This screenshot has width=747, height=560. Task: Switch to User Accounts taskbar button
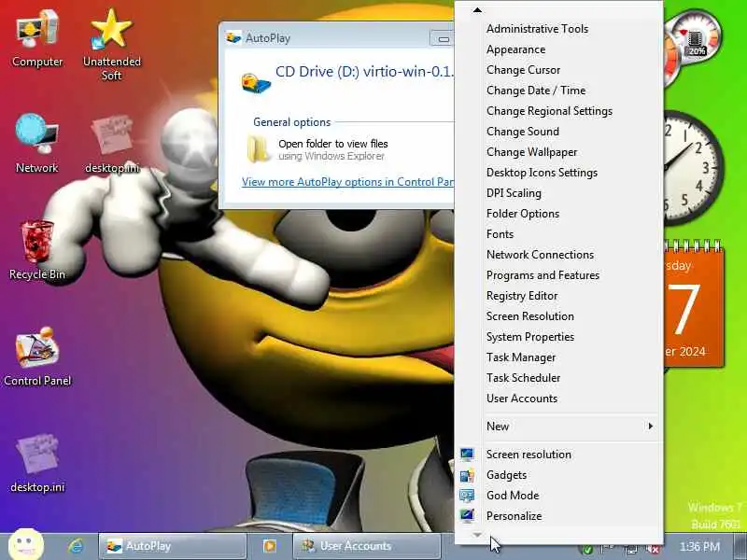[366, 546]
